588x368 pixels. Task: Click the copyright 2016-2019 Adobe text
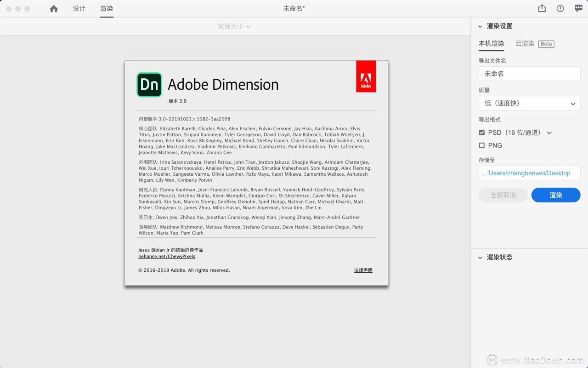click(184, 270)
